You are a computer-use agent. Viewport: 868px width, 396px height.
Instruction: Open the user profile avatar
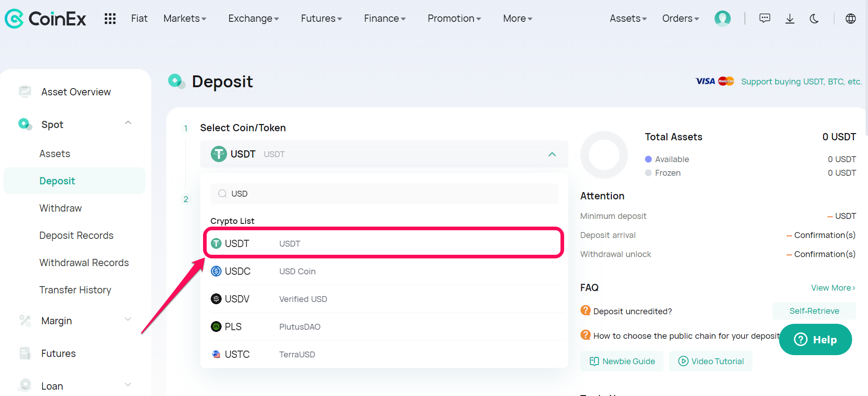click(x=722, y=19)
